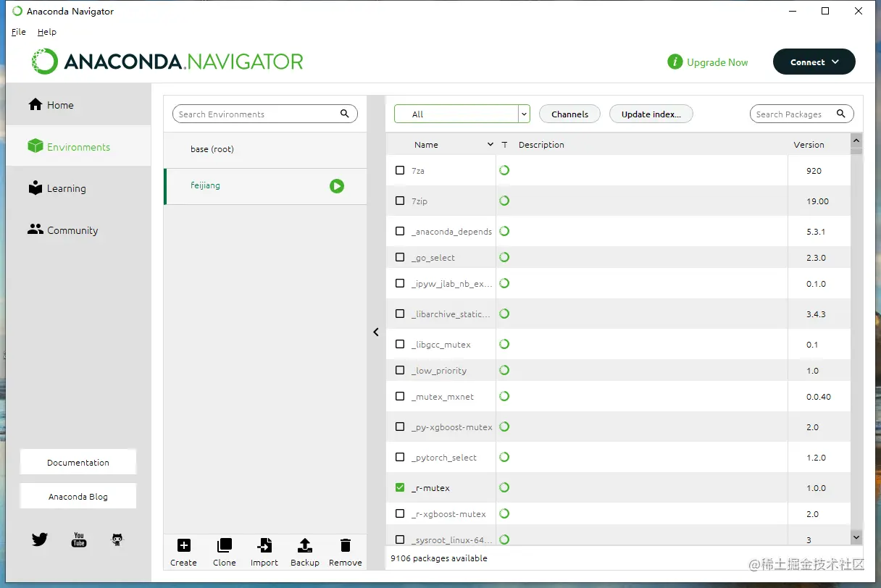The image size is (881, 588).
Task: Check the _low_priority checkbox
Action: [x=400, y=370]
